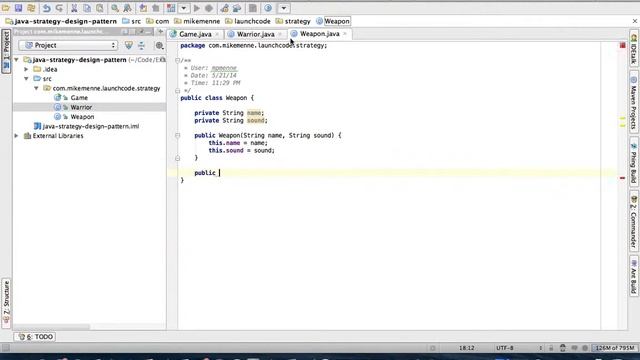
Task: Select the Game class in tree
Action: click(x=79, y=98)
